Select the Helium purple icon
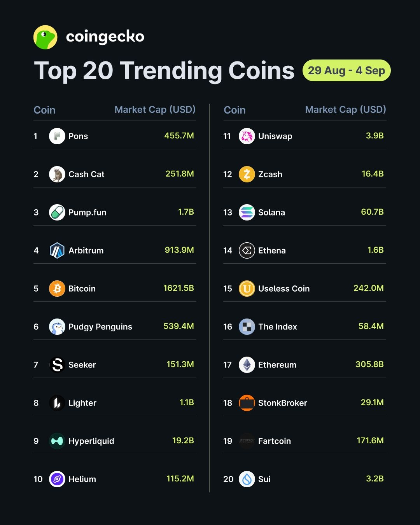Viewport: 420px width, 525px height. click(x=57, y=479)
